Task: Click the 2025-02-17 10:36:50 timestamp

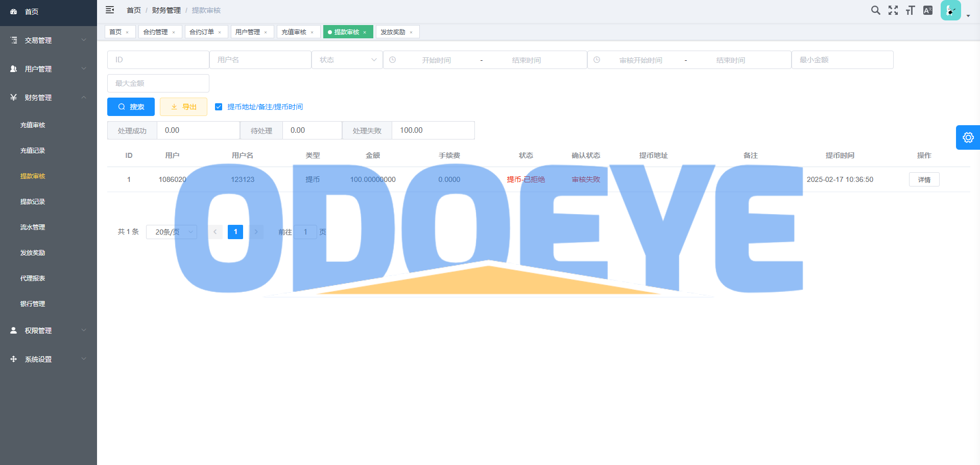Action: (840, 180)
